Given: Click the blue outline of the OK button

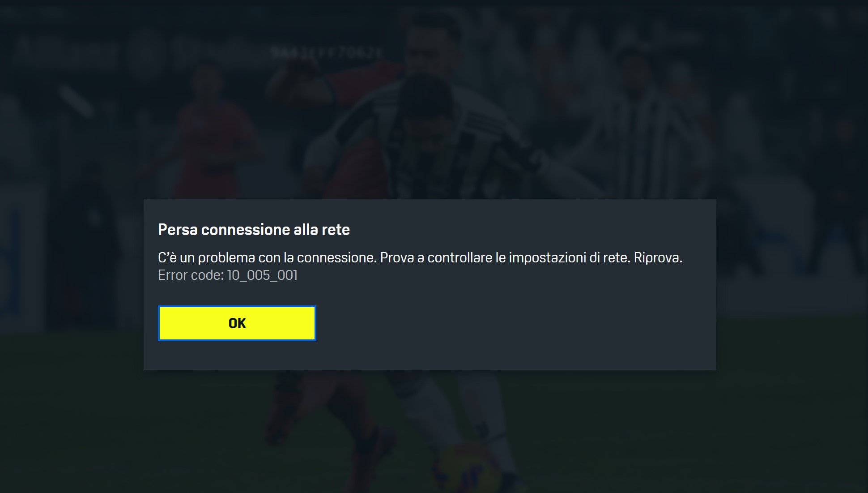Looking at the screenshot, I should tap(237, 307).
